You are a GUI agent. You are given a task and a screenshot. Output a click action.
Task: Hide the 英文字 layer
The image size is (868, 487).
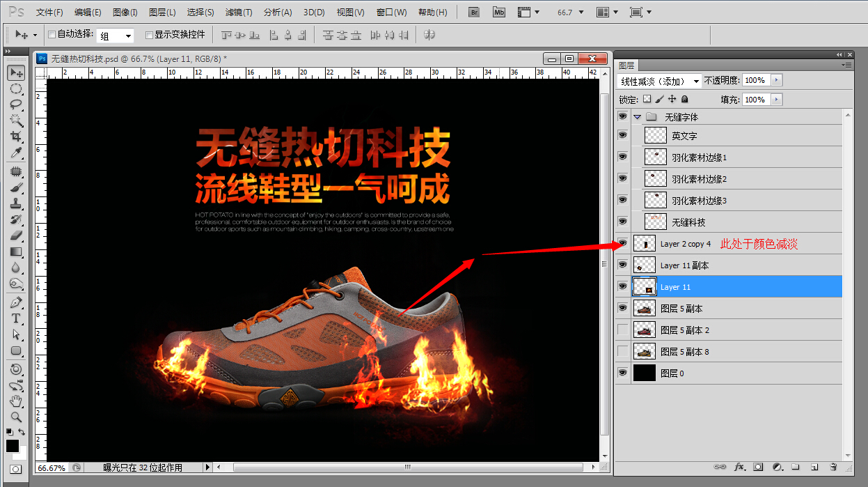622,136
